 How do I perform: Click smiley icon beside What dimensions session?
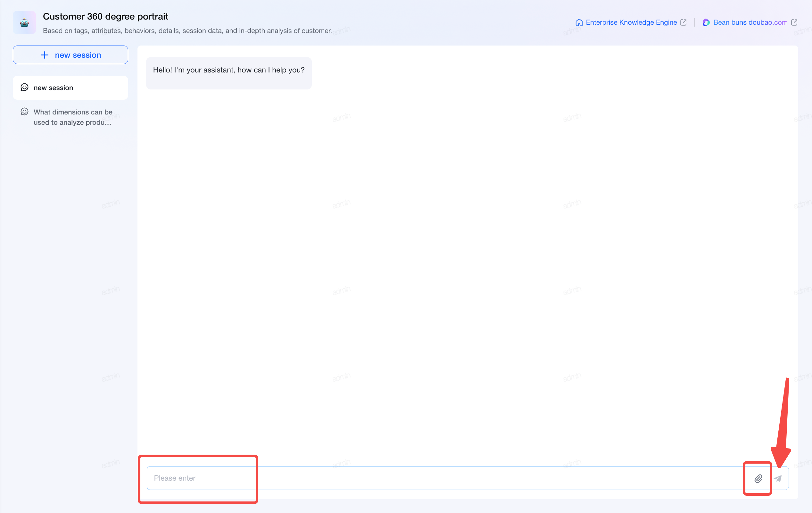(x=25, y=112)
